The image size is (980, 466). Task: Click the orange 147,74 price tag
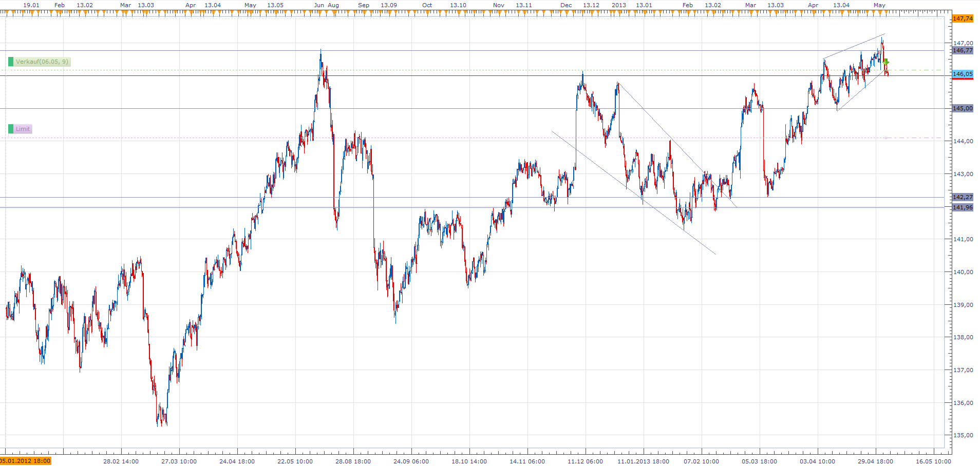pyautogui.click(x=962, y=18)
